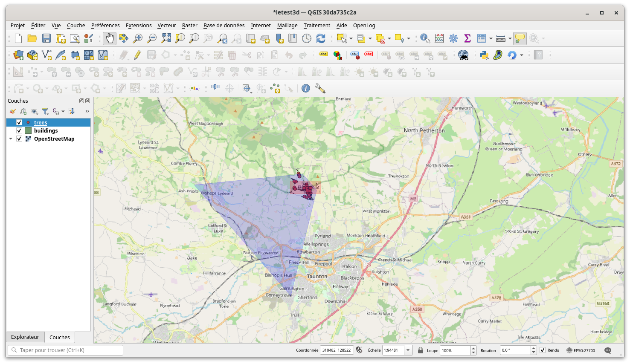Zoom to full map extent
The image size is (630, 364).
165,38
